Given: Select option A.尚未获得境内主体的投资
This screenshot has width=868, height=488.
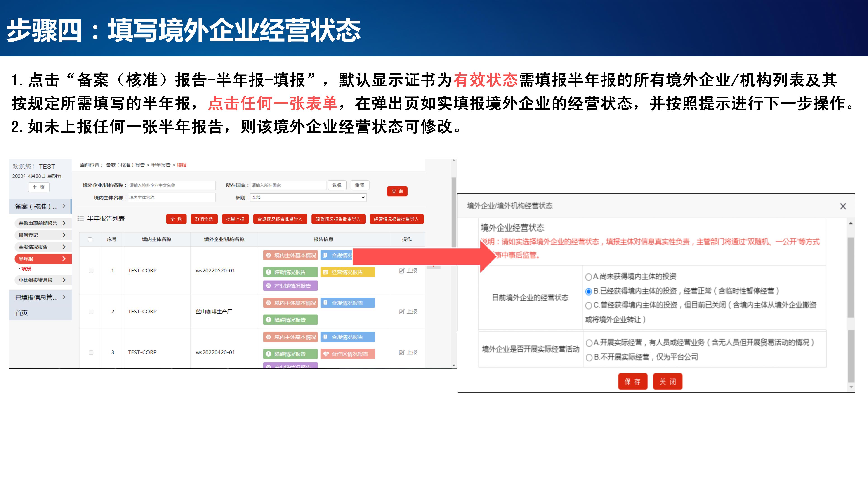Looking at the screenshot, I should pyautogui.click(x=589, y=277).
